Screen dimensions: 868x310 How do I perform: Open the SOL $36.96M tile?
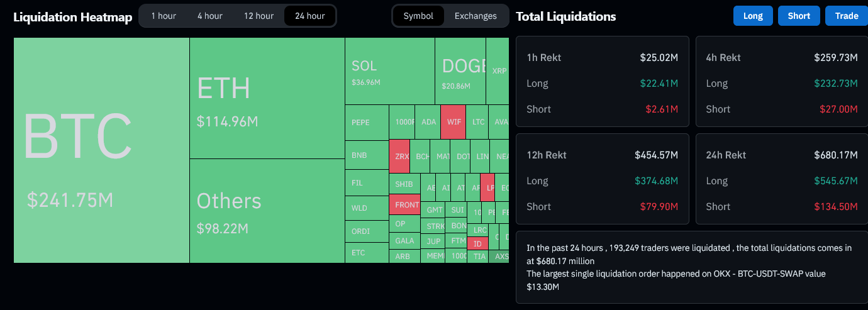coord(389,71)
